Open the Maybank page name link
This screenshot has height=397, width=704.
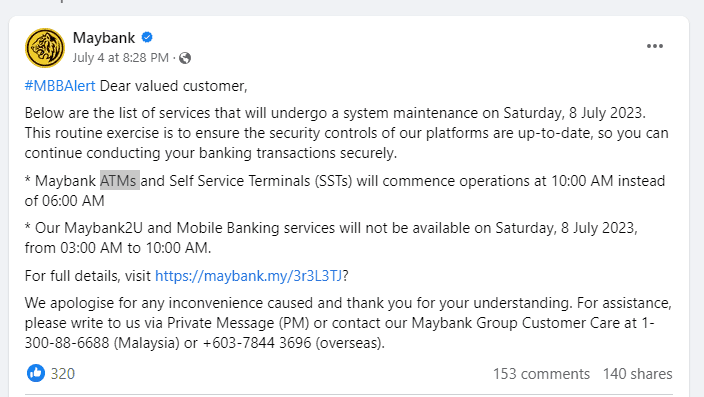[x=104, y=38]
